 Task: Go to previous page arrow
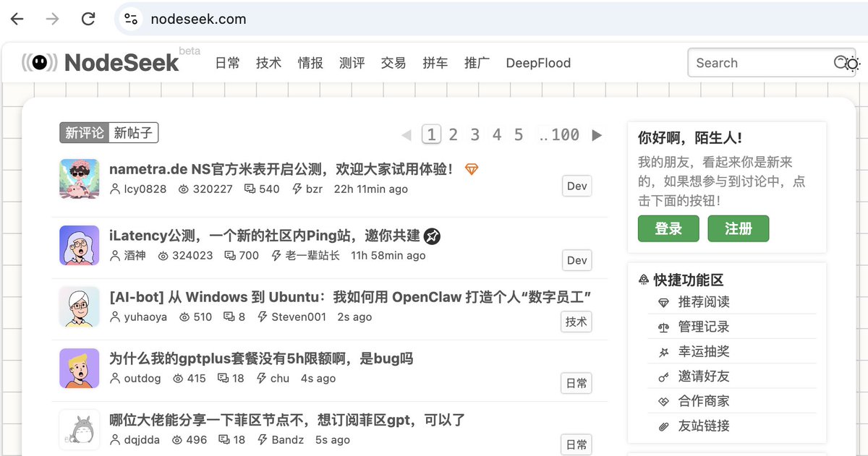pos(407,135)
